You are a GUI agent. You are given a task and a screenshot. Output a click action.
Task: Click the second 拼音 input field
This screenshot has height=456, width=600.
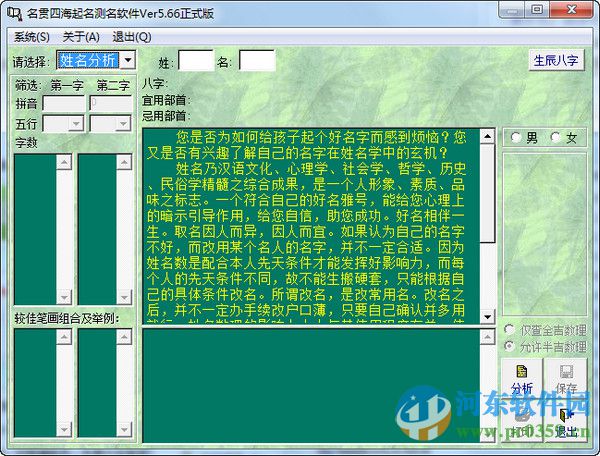(111, 103)
